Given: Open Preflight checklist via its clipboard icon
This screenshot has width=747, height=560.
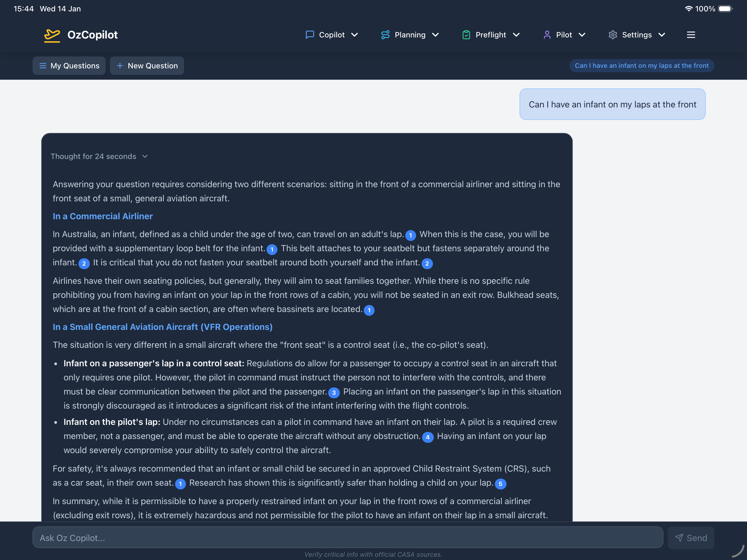Looking at the screenshot, I should (466, 35).
